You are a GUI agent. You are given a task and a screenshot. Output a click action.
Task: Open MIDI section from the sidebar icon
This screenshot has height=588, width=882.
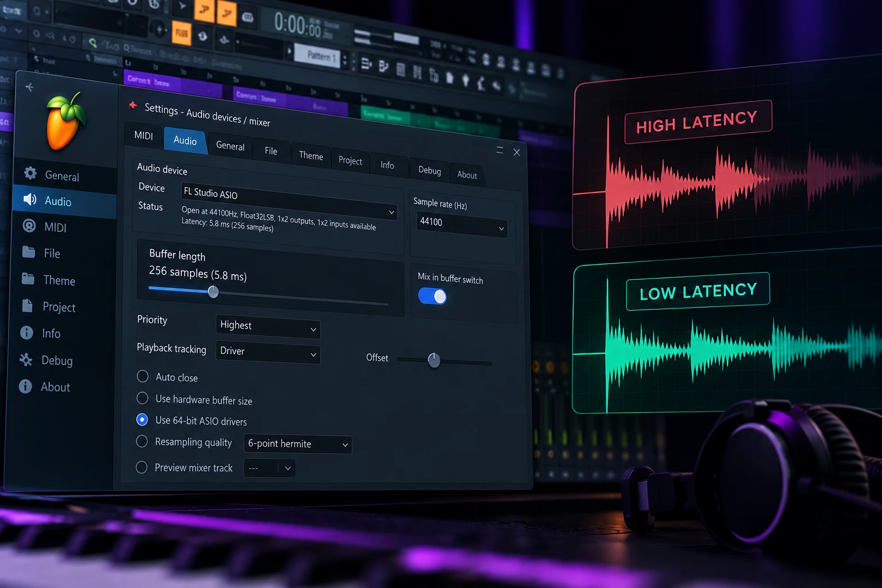click(x=29, y=226)
